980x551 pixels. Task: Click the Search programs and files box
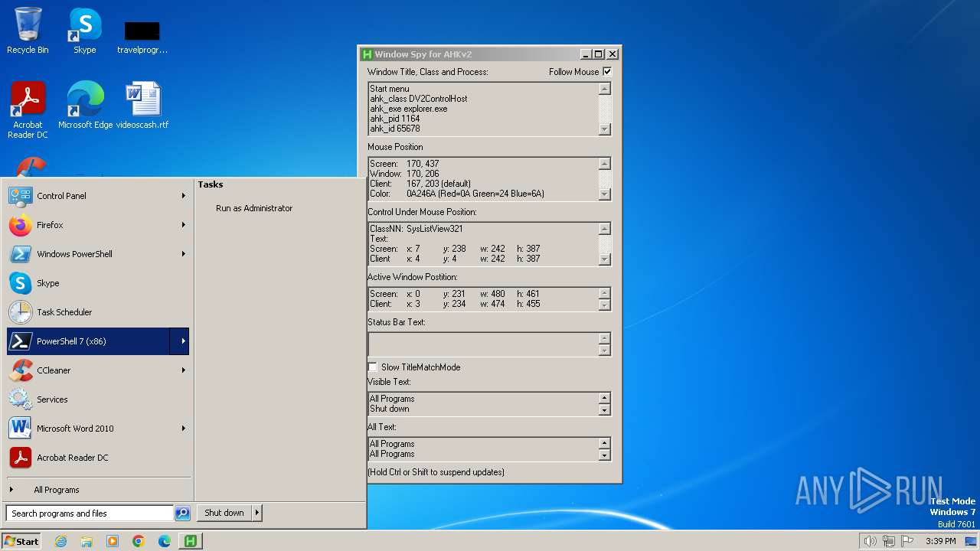click(90, 514)
